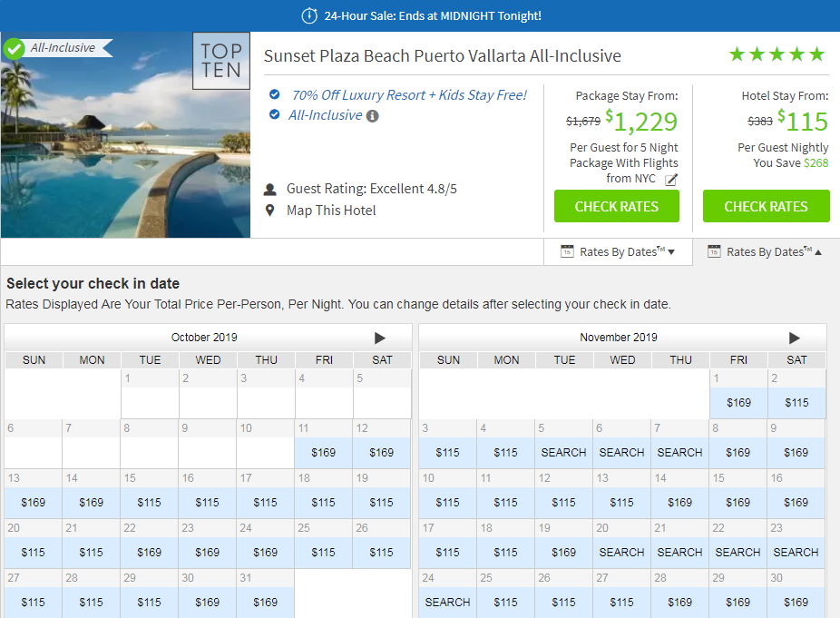This screenshot has height=618, width=840.
Task: Click the All-Inclusive green checkmark badge
Action: tap(14, 49)
